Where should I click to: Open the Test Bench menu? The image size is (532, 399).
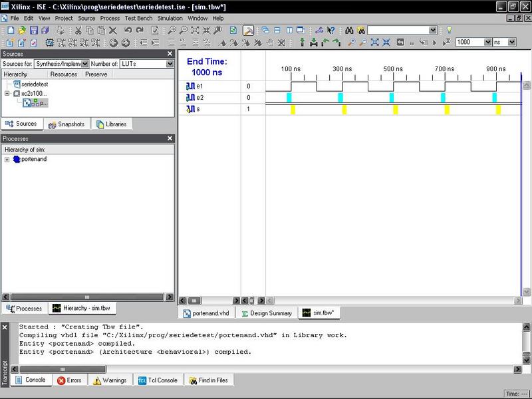click(138, 19)
